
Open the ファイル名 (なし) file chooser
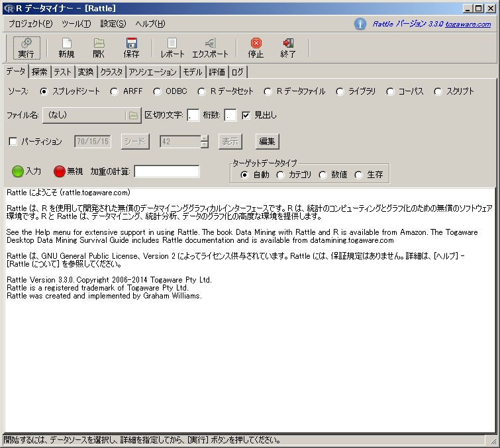(x=92, y=115)
